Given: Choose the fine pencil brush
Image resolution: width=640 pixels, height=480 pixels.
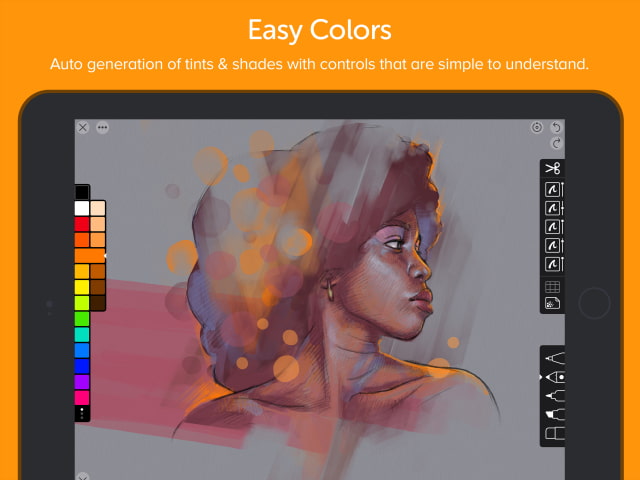Looking at the screenshot, I should pos(555,358).
